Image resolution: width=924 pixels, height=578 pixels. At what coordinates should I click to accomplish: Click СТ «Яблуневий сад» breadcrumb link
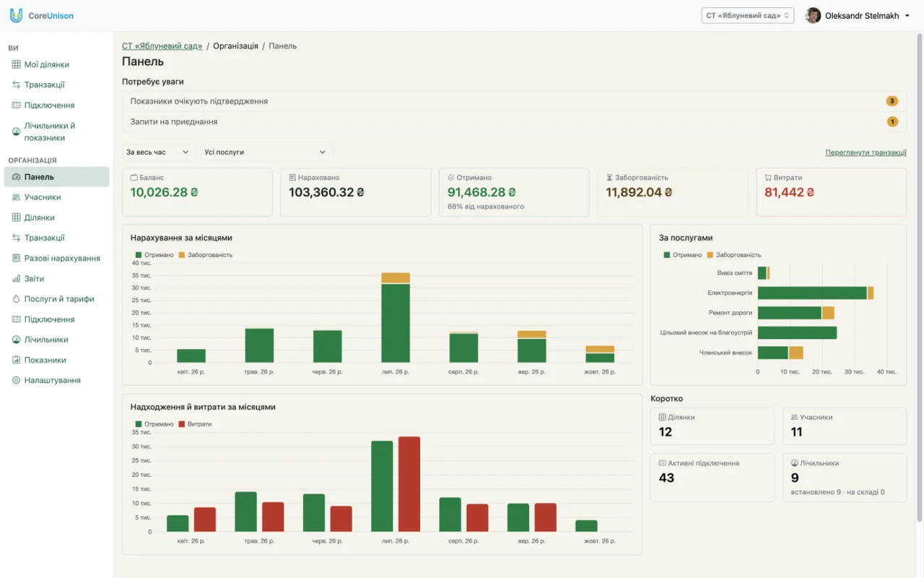click(x=162, y=46)
